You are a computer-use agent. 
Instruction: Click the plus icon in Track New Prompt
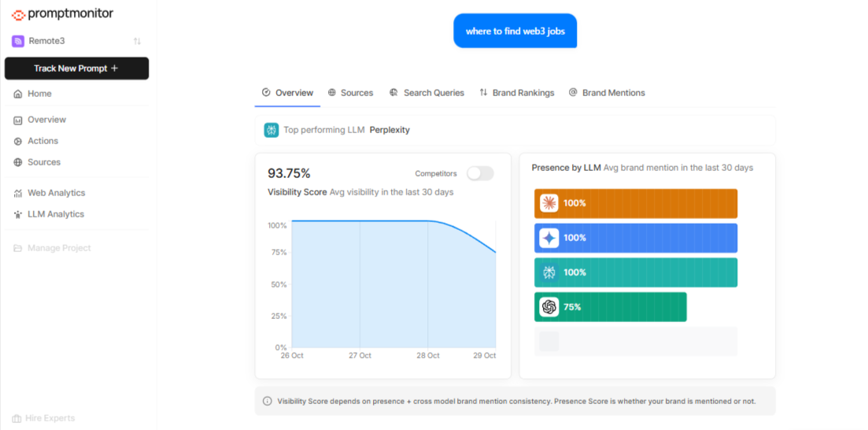click(x=115, y=69)
